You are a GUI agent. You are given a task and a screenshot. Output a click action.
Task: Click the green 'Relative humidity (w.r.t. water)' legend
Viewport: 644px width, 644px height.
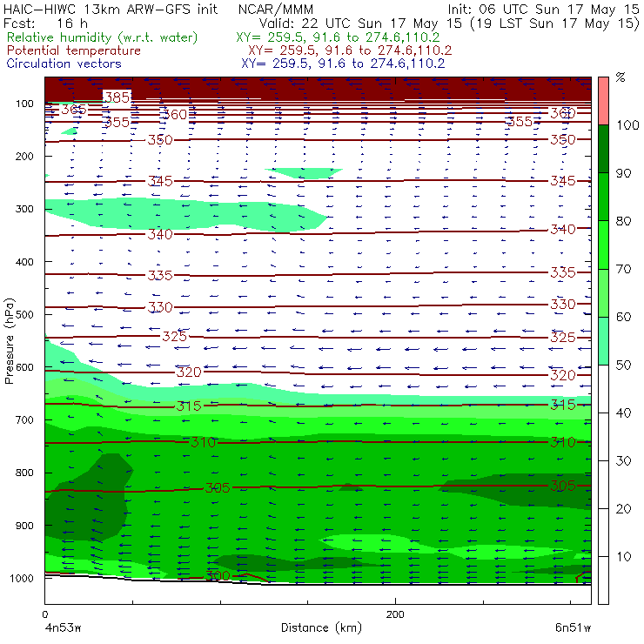pos(103,37)
